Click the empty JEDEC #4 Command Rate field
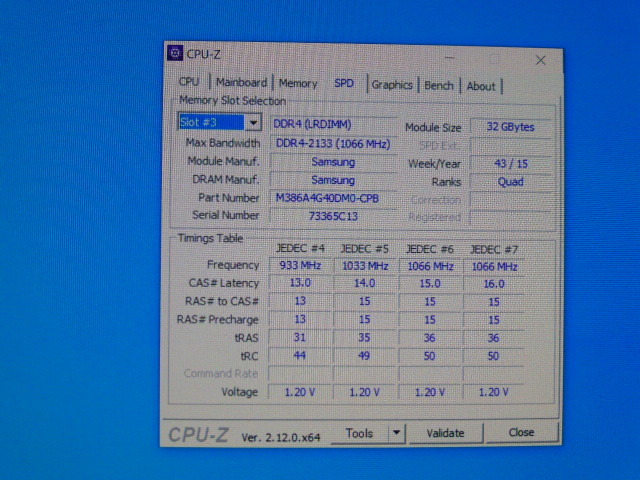 pos(300,373)
